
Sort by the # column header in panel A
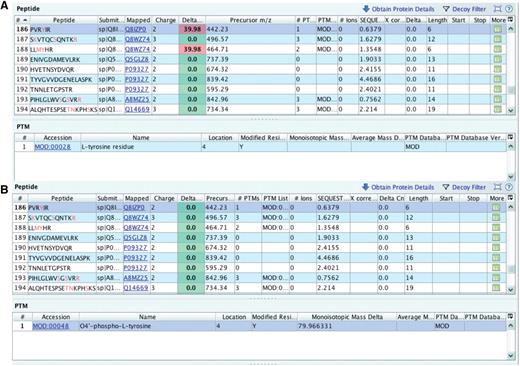click(x=22, y=20)
